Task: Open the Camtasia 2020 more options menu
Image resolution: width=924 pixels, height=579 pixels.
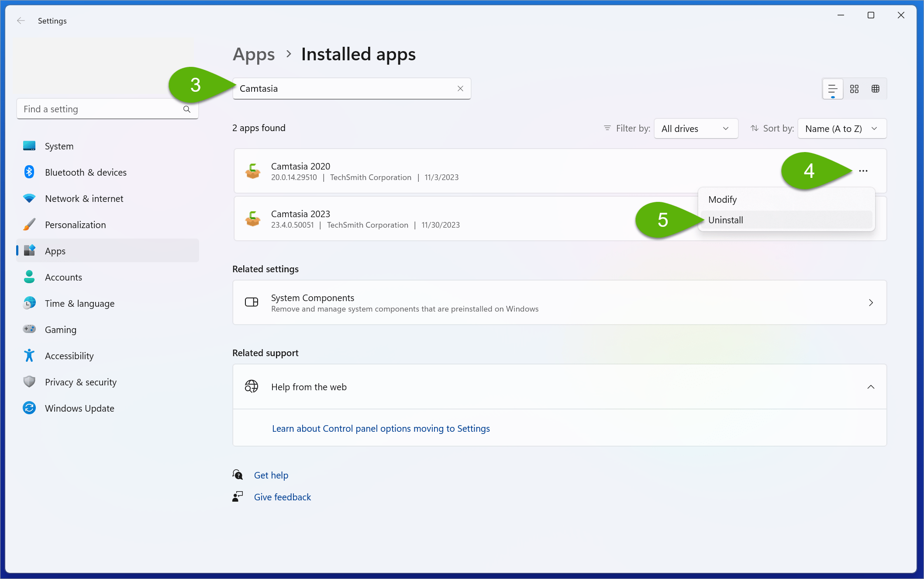Action: coord(863,171)
